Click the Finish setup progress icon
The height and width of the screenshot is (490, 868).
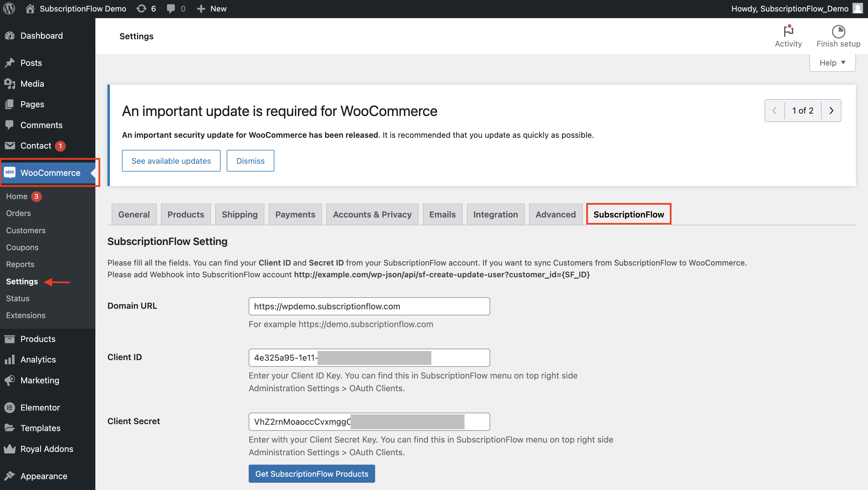[838, 31]
